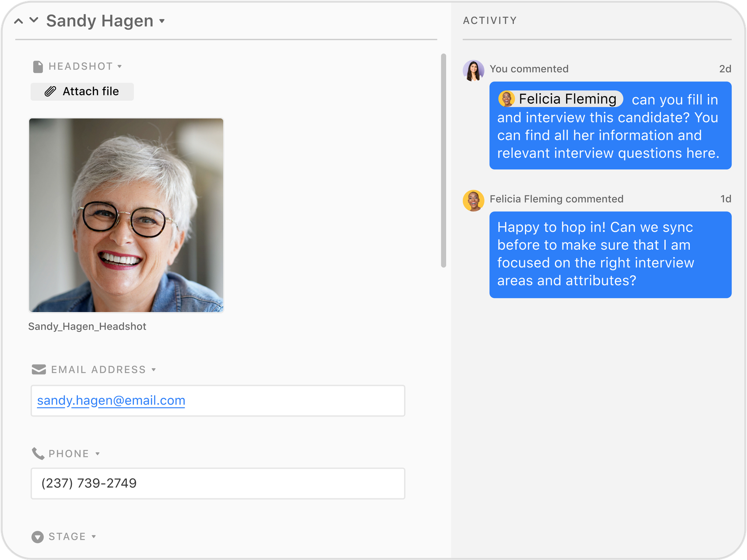The width and height of the screenshot is (747, 560).
Task: Expand the STAGE field dropdown arrow
Action: (x=94, y=537)
